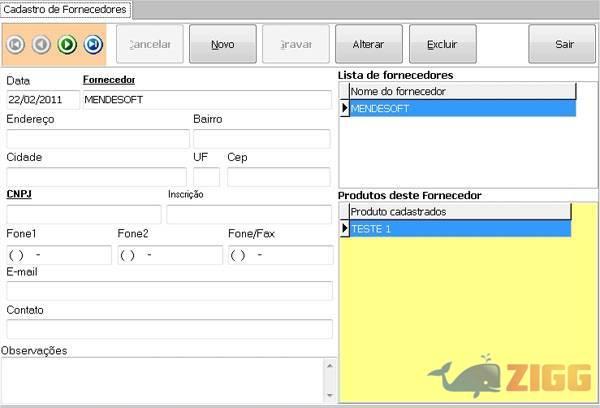Click the green next record icon

(x=67, y=44)
